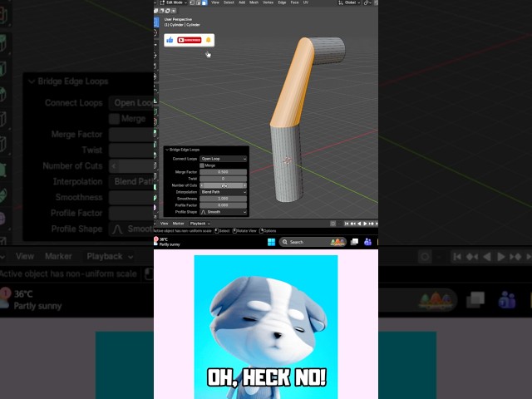532x399 pixels.
Task: Open the Interpolation dropdown showing Blend Path
Action: pos(224,192)
